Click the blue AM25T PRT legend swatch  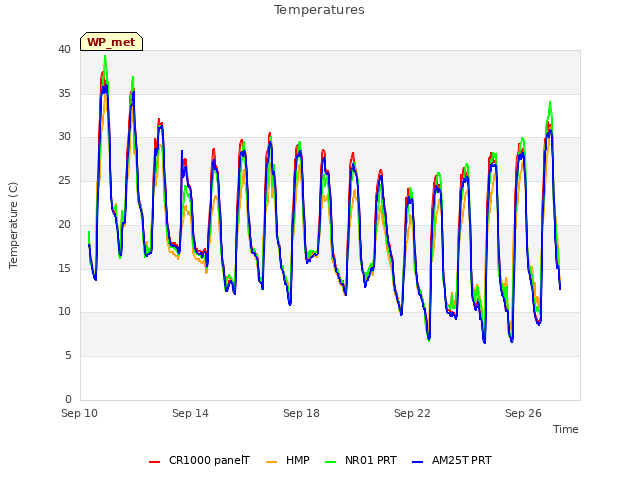click(418, 461)
